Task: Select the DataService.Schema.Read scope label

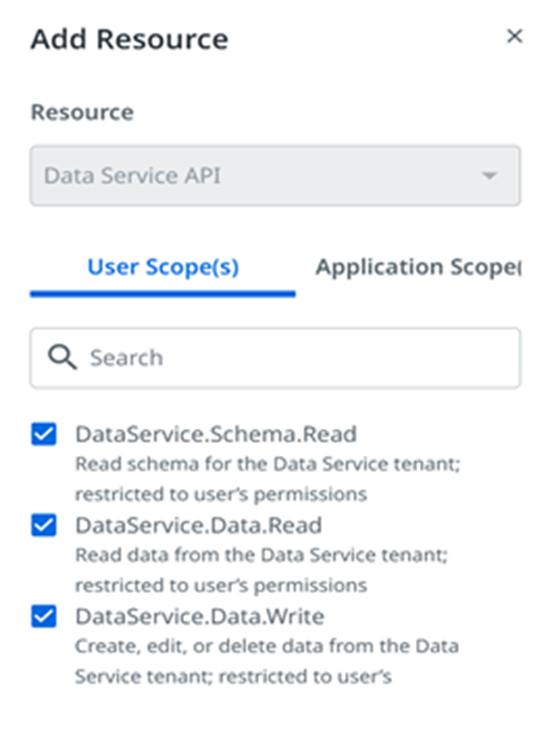Action: [216, 434]
